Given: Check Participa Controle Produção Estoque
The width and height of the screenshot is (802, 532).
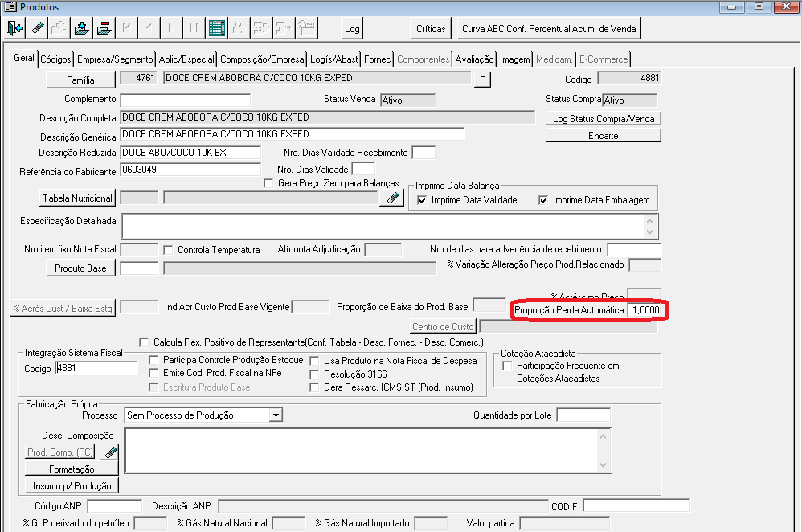Looking at the screenshot, I should click(x=153, y=360).
